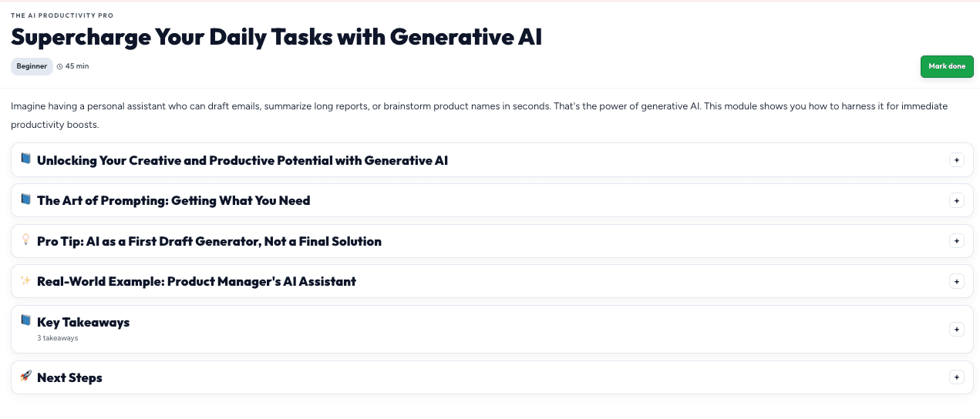Screen dimensions: 980x419
Task: Open the Next Steps section title
Action: (69, 377)
